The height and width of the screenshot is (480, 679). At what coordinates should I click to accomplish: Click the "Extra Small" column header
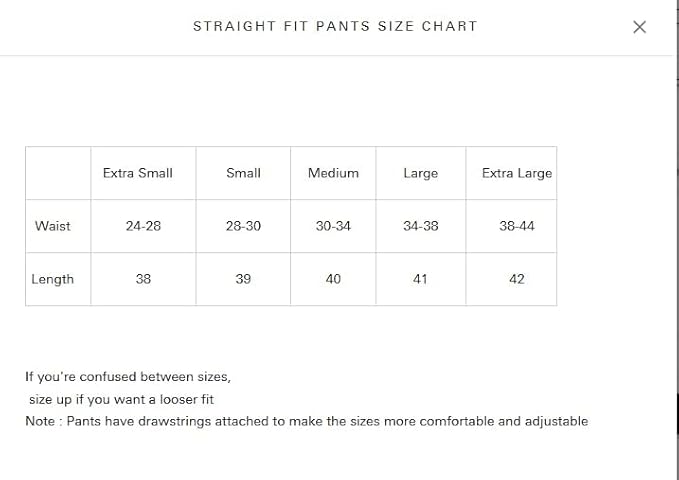[138, 173]
